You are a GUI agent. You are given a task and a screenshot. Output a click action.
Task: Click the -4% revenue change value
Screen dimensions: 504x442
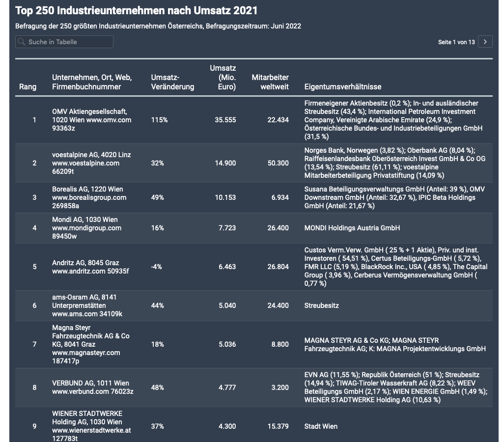tap(157, 267)
